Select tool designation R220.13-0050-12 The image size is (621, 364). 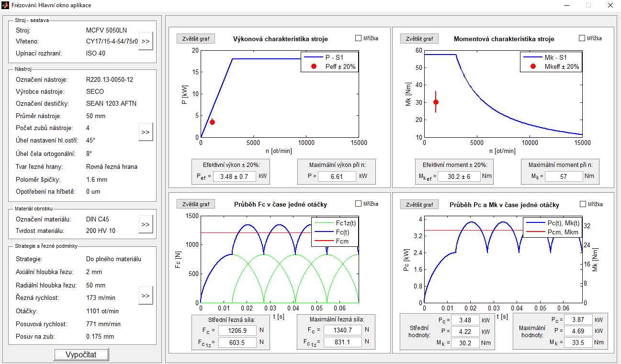pos(110,79)
